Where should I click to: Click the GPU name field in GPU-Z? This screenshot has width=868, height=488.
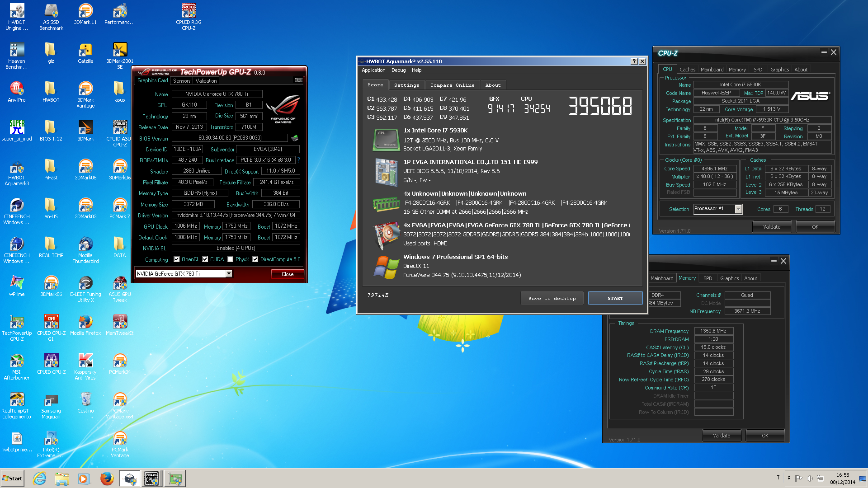click(x=217, y=94)
